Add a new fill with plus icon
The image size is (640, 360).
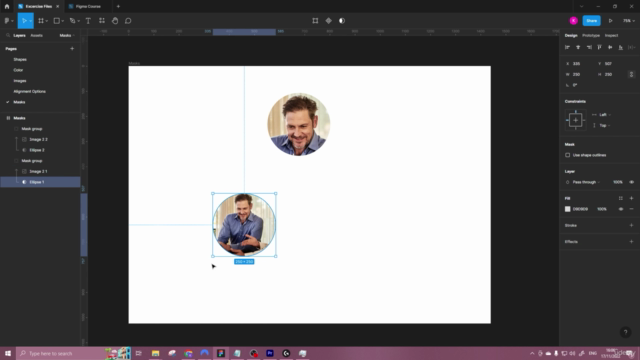631,198
